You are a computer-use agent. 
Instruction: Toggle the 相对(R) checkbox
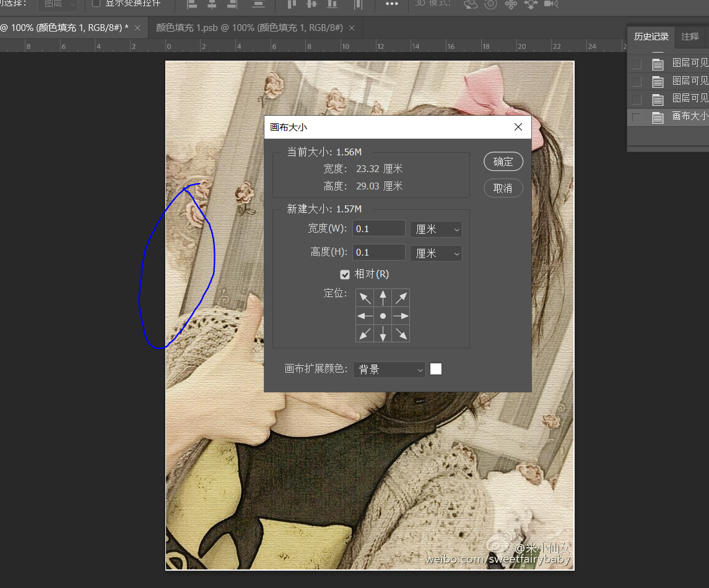[x=345, y=274]
